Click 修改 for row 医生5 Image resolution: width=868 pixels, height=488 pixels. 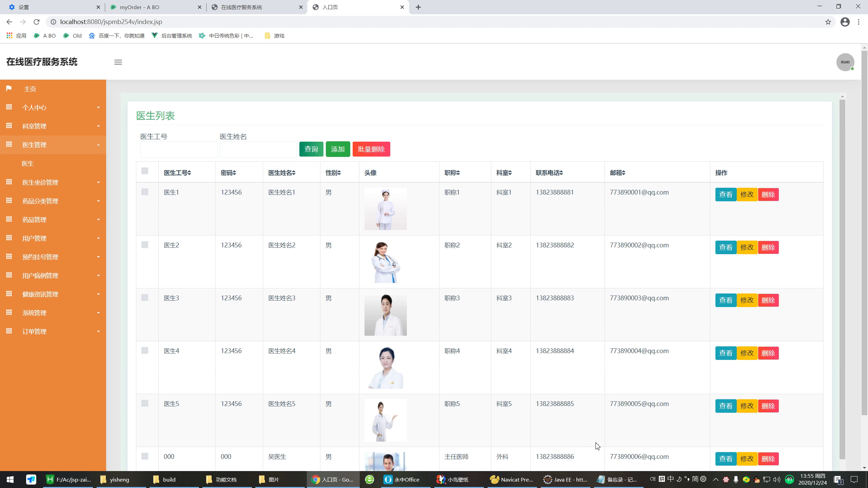[747, 406]
